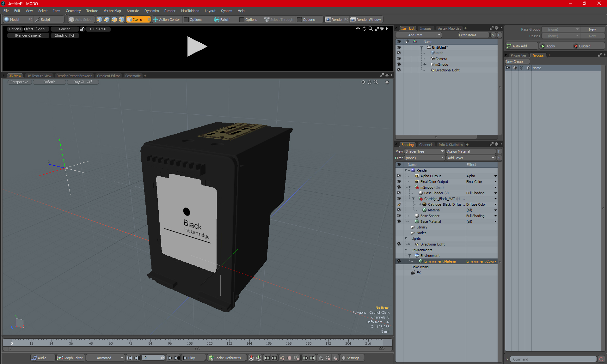The image size is (607, 364).
Task: Open the Vertex Map menu
Action: coord(112,11)
